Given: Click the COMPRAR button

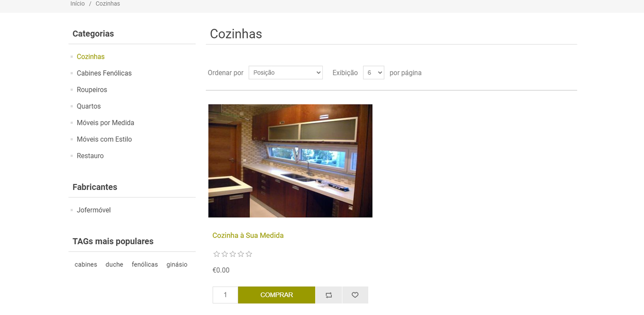Looking at the screenshot, I should (x=277, y=295).
